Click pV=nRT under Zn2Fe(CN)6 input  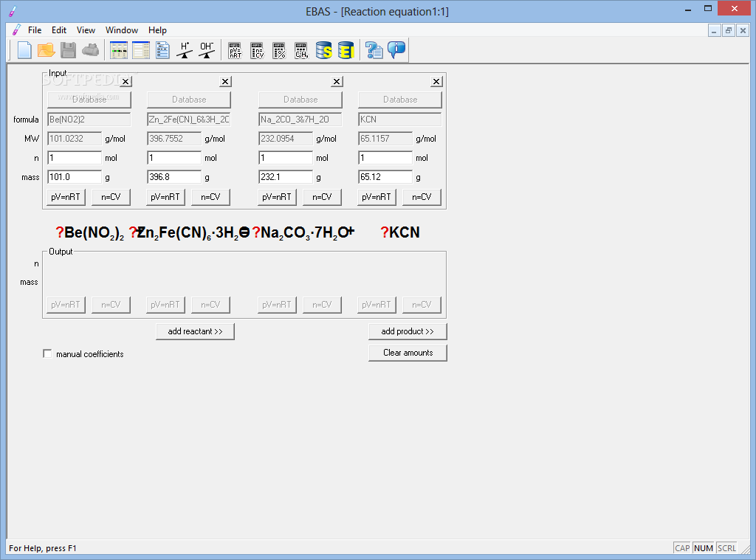[x=165, y=197]
